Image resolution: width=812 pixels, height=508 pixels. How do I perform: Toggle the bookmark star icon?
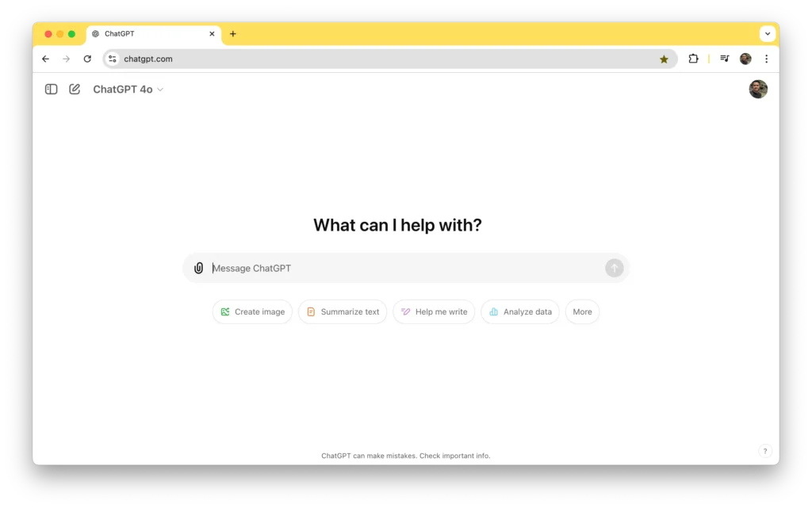664,59
